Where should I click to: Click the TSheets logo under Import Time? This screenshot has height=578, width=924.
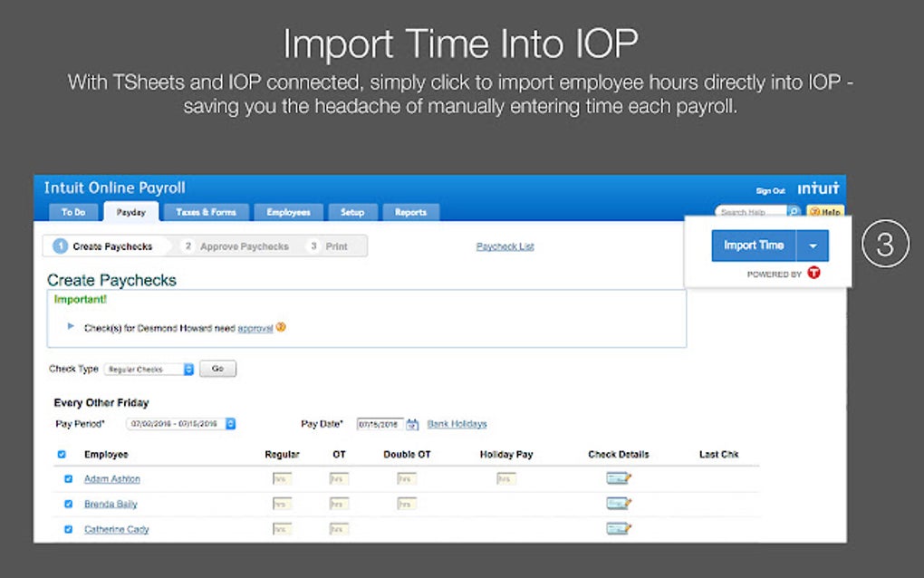813,274
